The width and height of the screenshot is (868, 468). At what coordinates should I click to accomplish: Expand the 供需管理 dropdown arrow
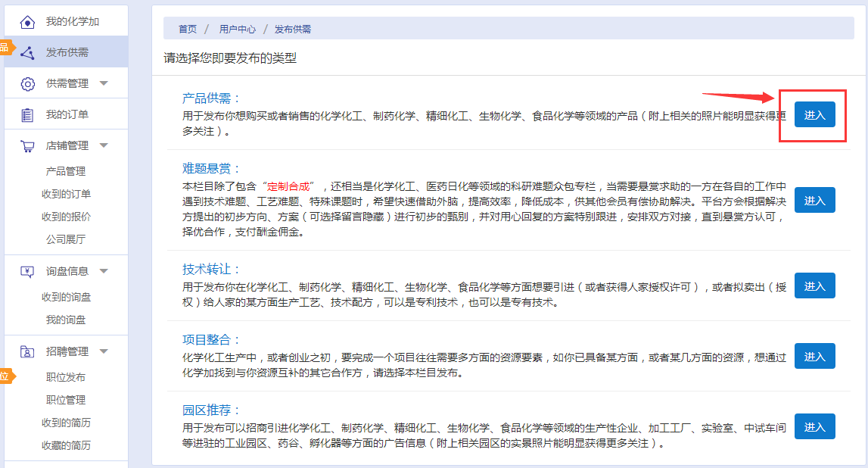click(104, 83)
